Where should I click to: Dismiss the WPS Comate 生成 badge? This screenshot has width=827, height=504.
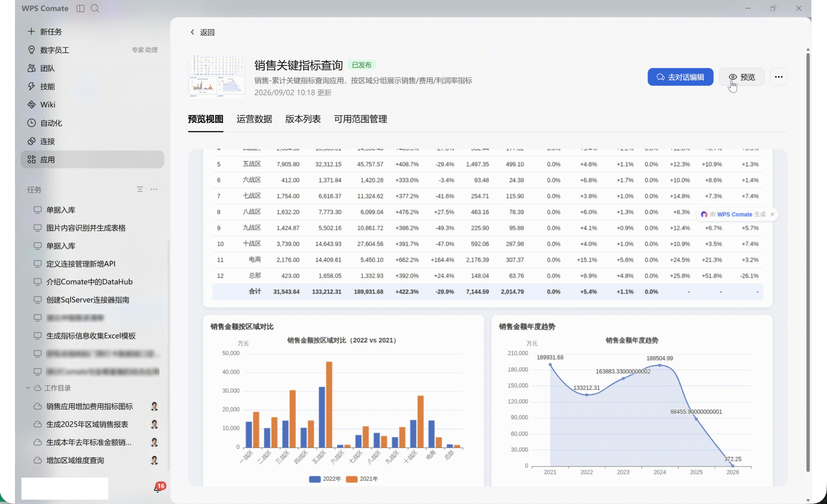pos(772,214)
